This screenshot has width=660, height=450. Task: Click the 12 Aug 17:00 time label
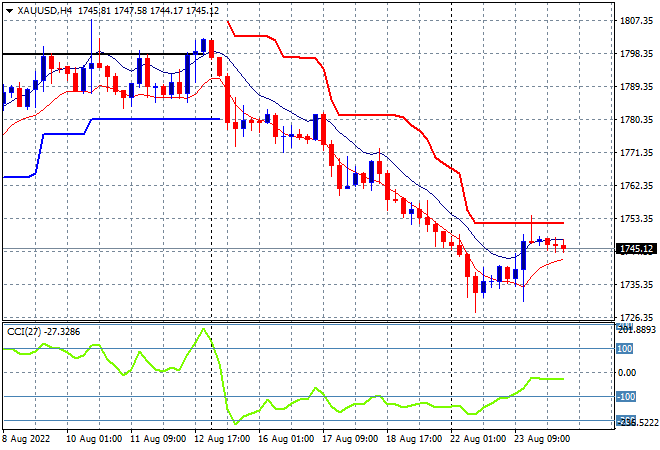[x=222, y=439]
